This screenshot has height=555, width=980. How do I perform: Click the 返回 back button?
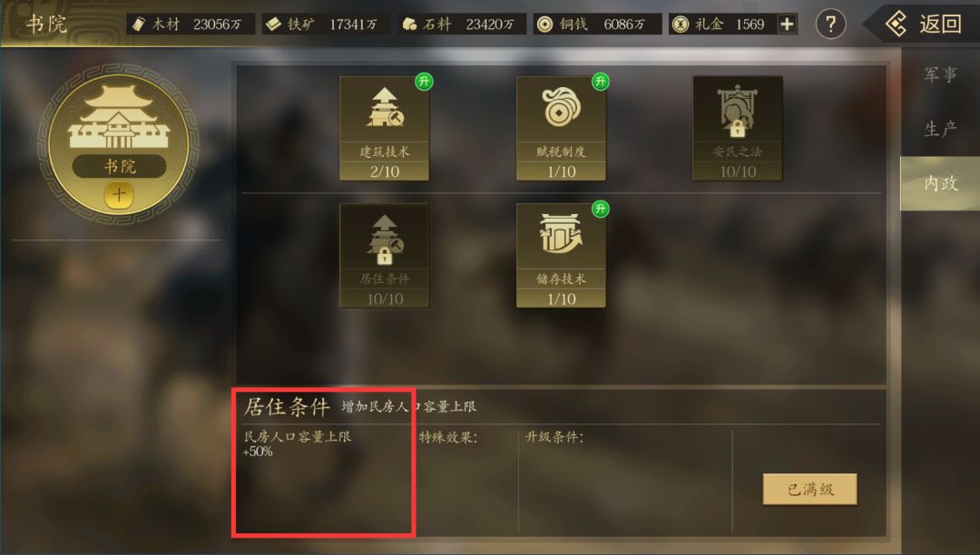click(x=923, y=24)
